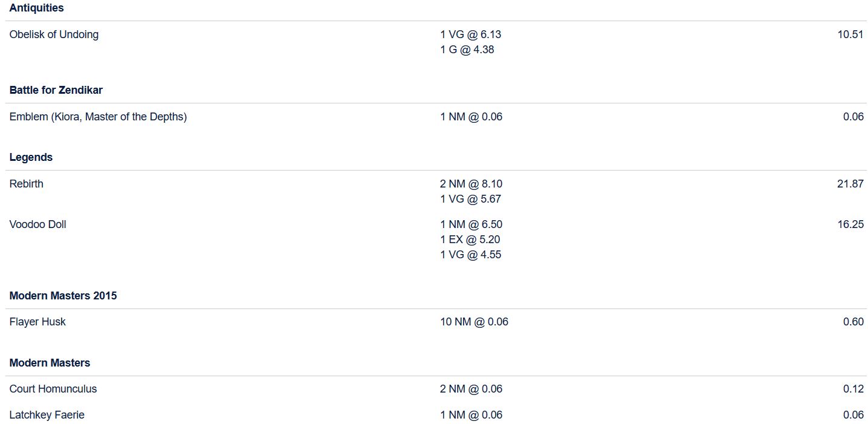Click the Battle for Zendikar set heading
The height and width of the screenshot is (424, 868).
click(56, 90)
